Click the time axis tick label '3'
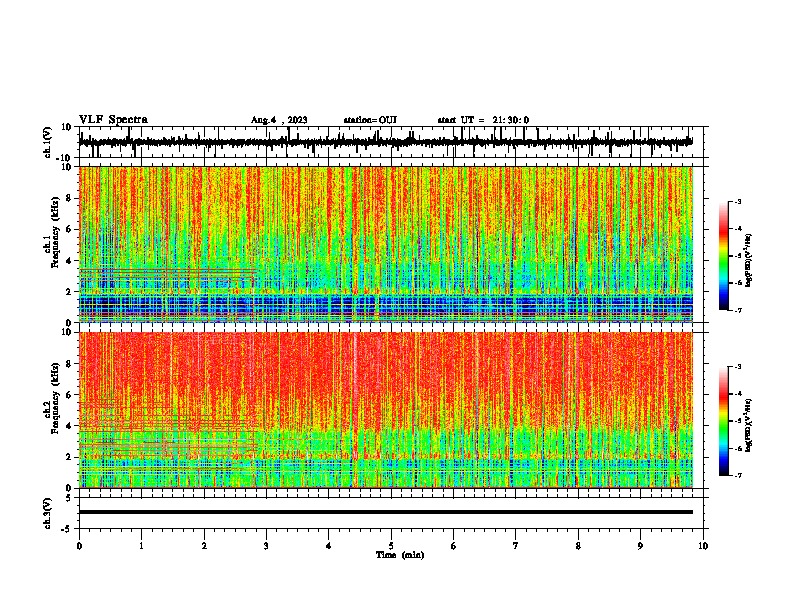This screenshot has width=792, height=612. tap(266, 546)
